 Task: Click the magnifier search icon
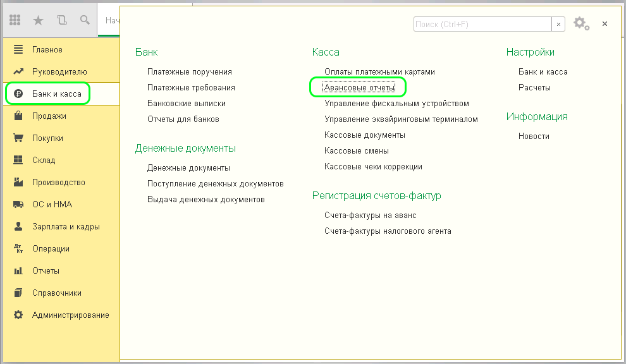[84, 21]
